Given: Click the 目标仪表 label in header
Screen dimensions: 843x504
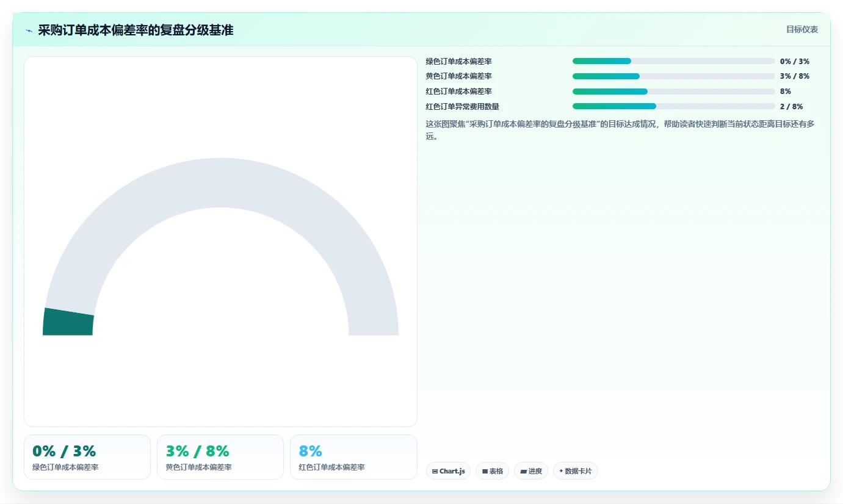Looking at the screenshot, I should click(x=802, y=29).
